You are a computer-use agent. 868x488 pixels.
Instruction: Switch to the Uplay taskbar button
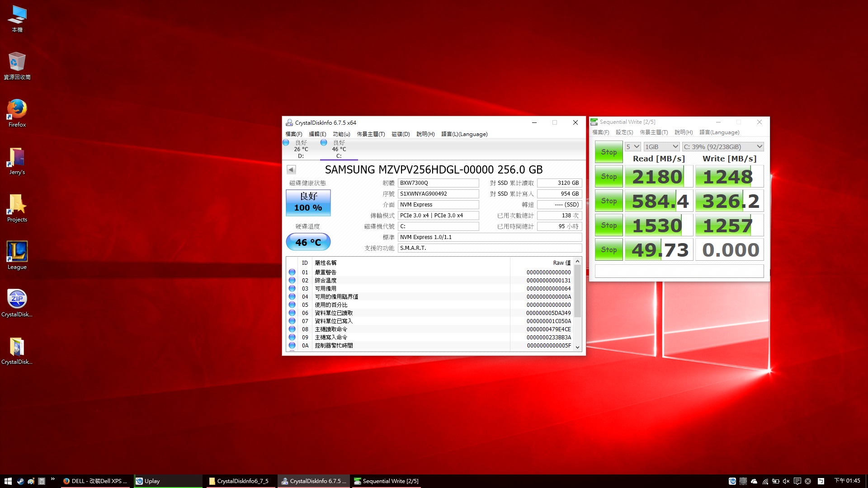(167, 481)
